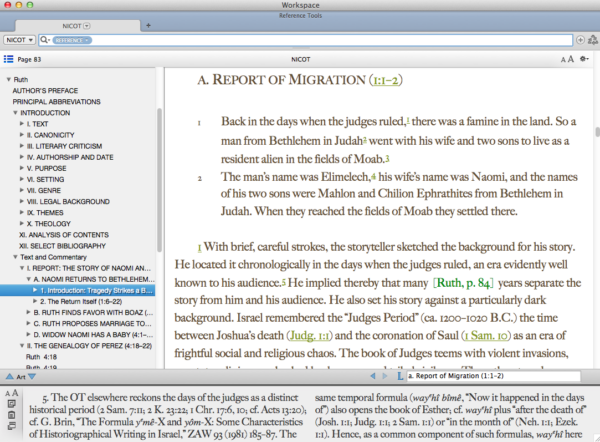Open AUTHOR'S PREFACE entry
Image resolution: width=600 pixels, height=442 pixels.
click(45, 91)
